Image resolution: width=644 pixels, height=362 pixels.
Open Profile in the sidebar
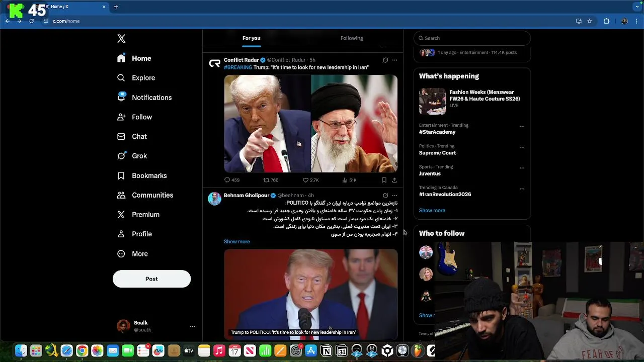pos(134,234)
